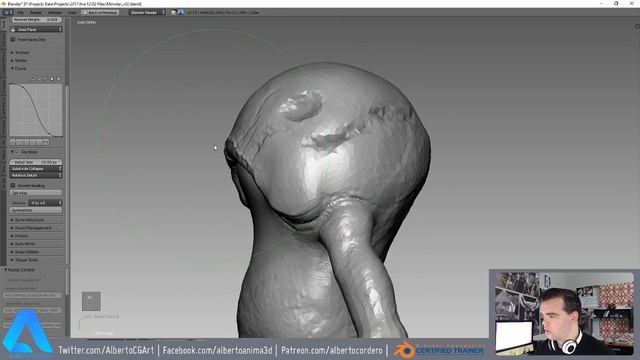Click the first data path text field under Radial Control
The height and width of the screenshot is (360, 640).
[x=33, y=295]
